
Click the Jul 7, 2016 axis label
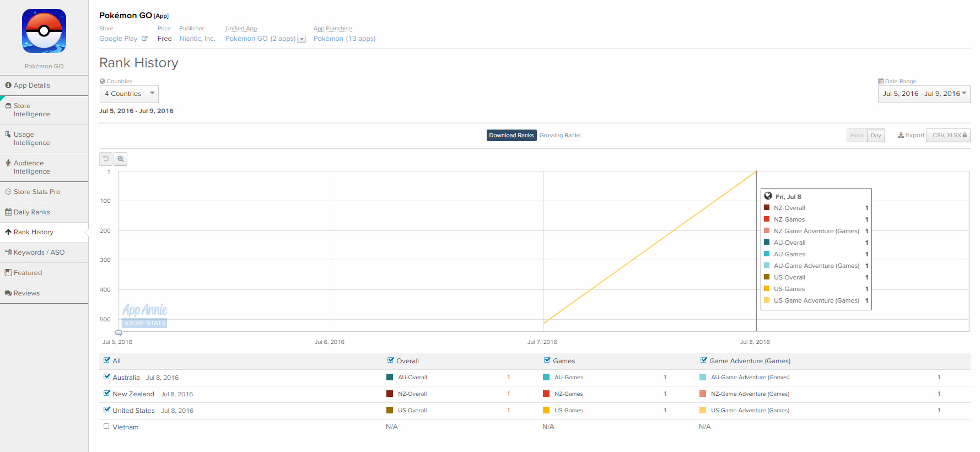(542, 342)
